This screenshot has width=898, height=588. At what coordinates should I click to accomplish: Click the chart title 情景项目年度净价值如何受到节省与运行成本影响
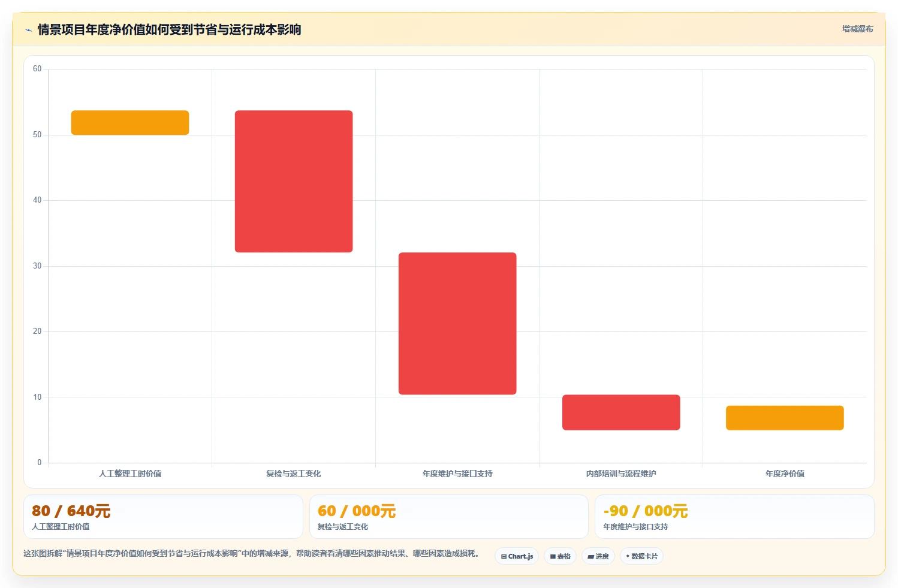coord(169,29)
